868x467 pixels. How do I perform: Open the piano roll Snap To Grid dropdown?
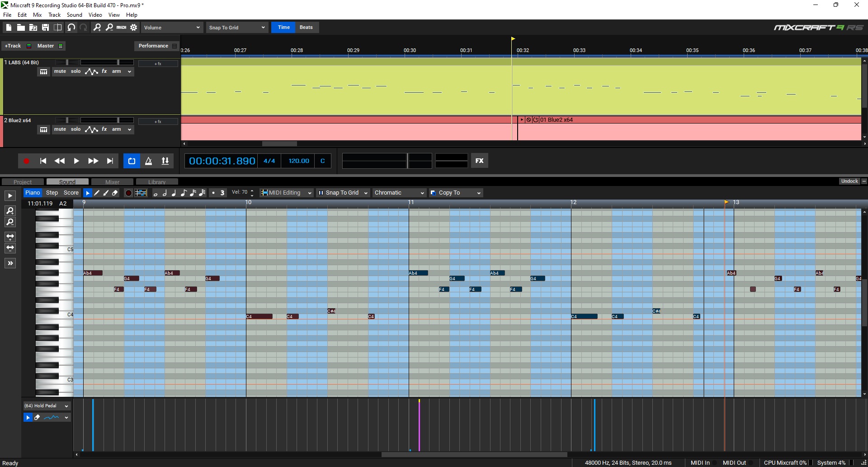[x=343, y=193]
